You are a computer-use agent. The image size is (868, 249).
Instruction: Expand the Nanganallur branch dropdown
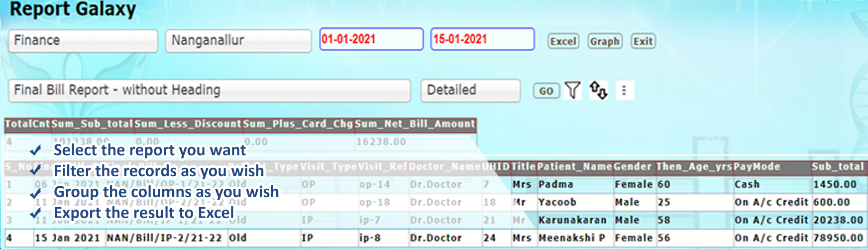click(238, 40)
